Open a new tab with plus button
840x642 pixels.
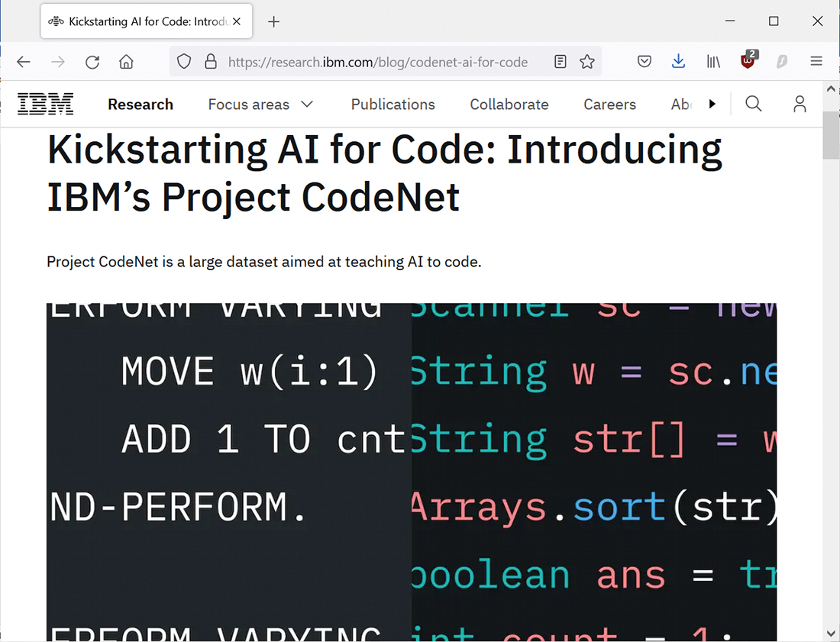coord(273,21)
